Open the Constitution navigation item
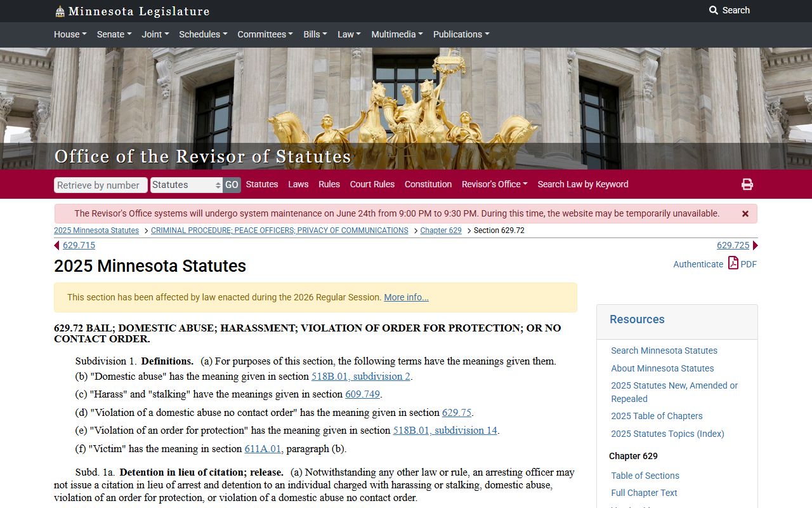Viewport: 812px width, 508px height. [428, 184]
